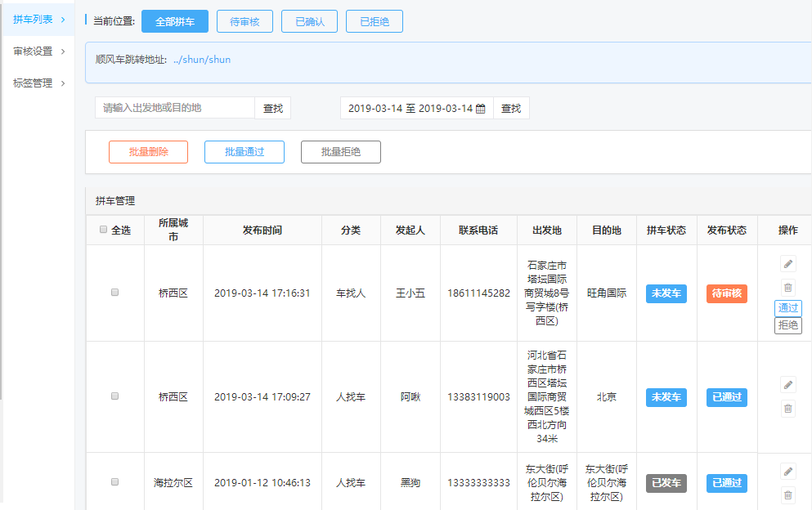The height and width of the screenshot is (510, 812).
Task: Click phone number 18611145282
Action: (478, 293)
